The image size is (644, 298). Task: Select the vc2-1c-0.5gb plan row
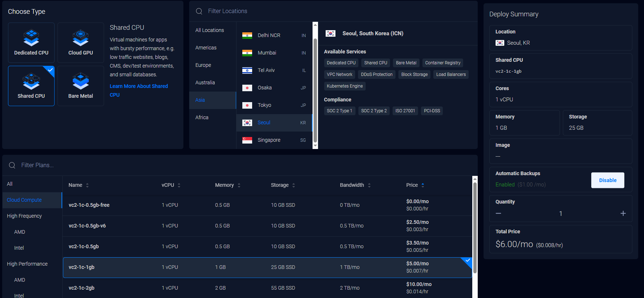[267, 247]
